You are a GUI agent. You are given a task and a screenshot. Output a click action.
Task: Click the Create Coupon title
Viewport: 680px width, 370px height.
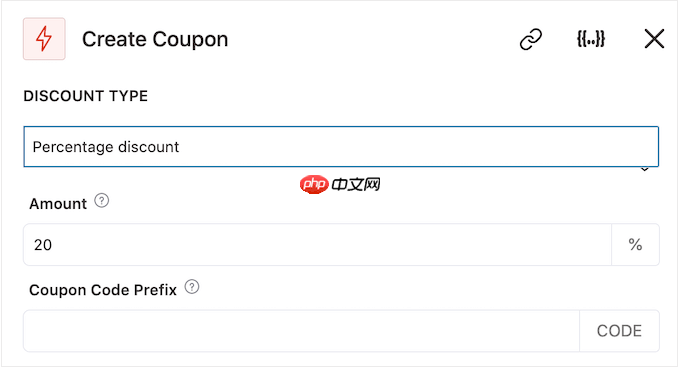155,39
